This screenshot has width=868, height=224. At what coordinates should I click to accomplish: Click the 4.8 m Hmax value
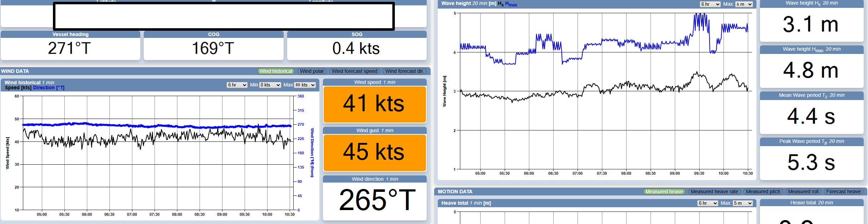(x=810, y=70)
